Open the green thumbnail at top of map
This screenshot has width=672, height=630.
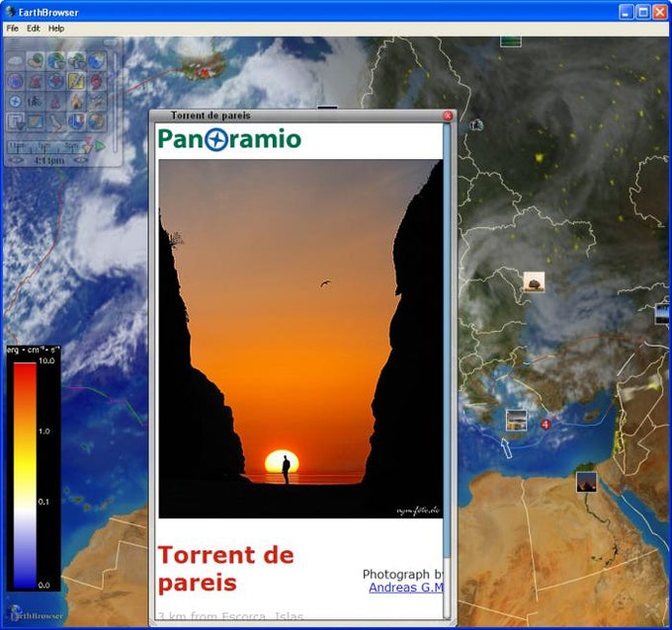tap(511, 41)
